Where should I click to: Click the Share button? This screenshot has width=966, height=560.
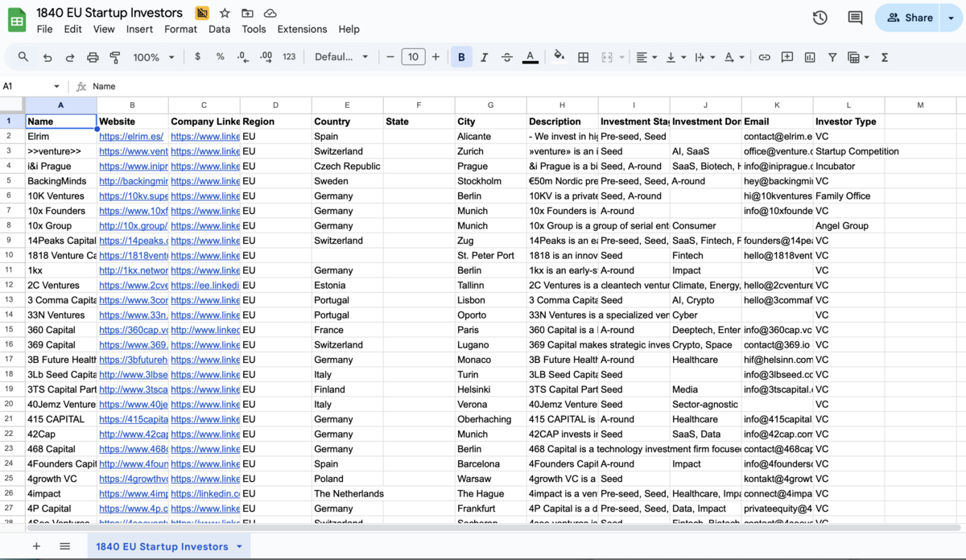pyautogui.click(x=910, y=18)
